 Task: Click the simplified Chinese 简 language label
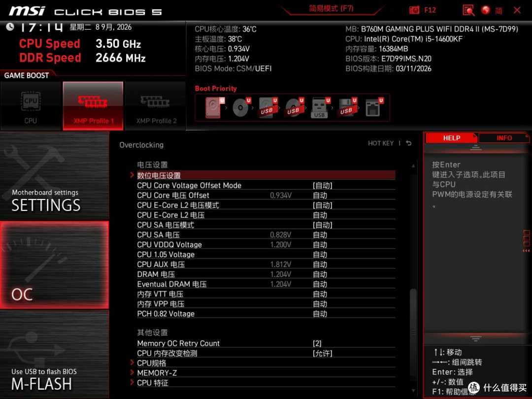coord(499,10)
